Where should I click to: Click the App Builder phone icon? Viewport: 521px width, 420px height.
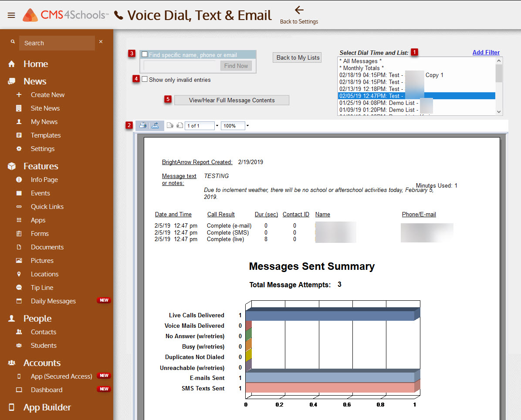[12, 407]
